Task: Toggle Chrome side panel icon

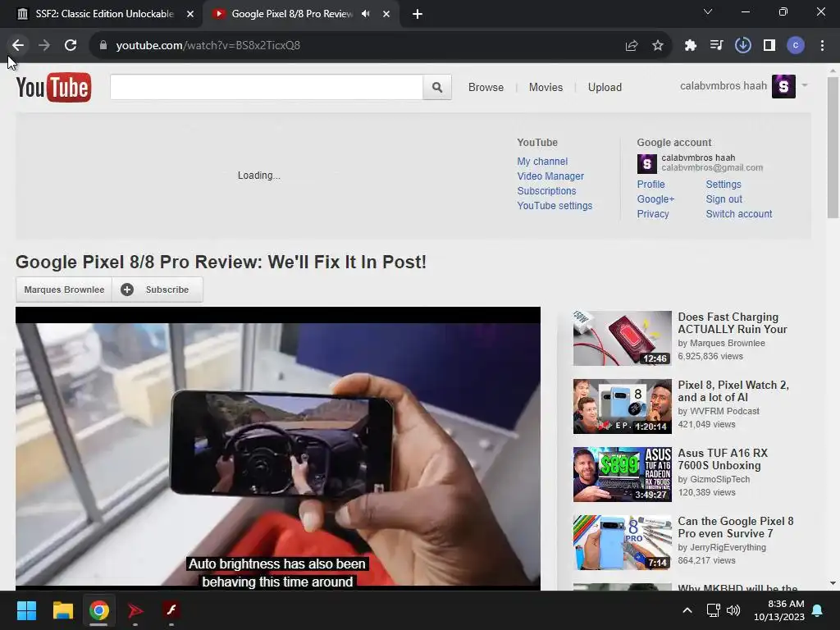Action: (769, 46)
